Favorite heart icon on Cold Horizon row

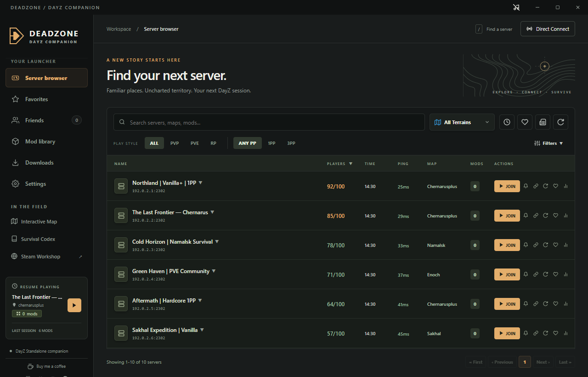point(555,245)
